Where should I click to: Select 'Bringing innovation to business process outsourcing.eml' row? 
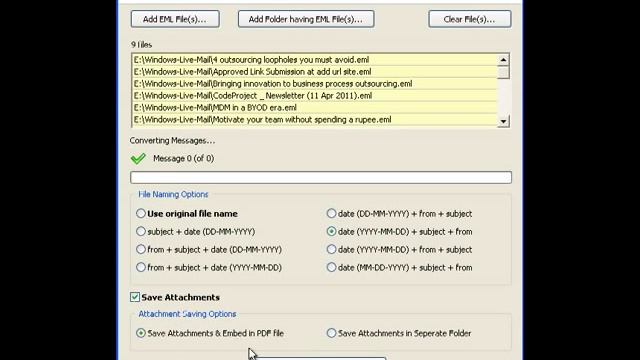[x=315, y=84]
